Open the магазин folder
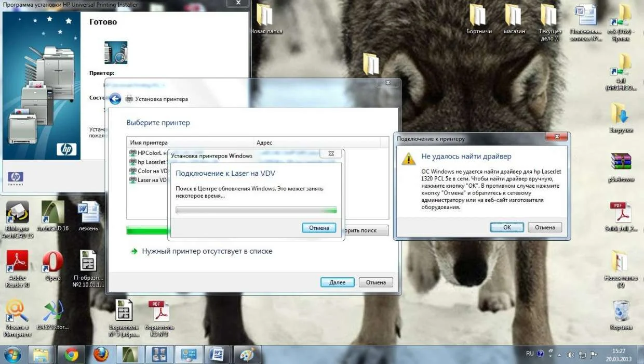Screen dimensions: 644x364 coord(514,19)
